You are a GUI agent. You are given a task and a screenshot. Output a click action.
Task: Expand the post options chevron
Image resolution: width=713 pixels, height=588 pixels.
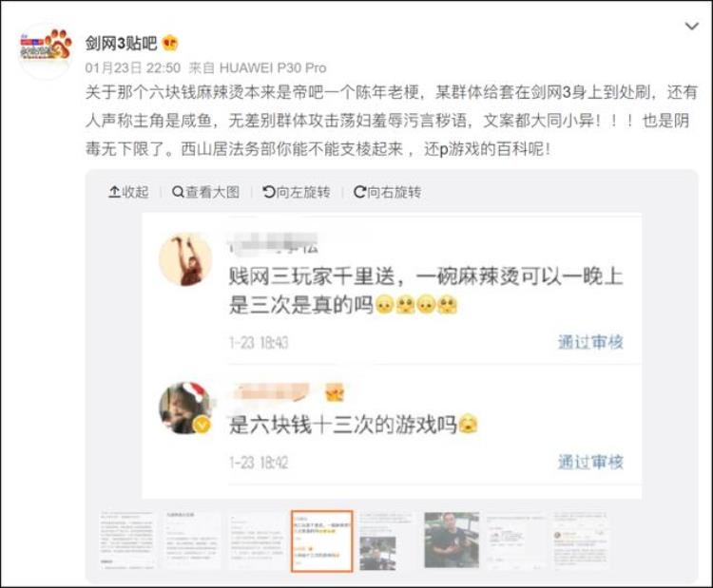[692, 27]
